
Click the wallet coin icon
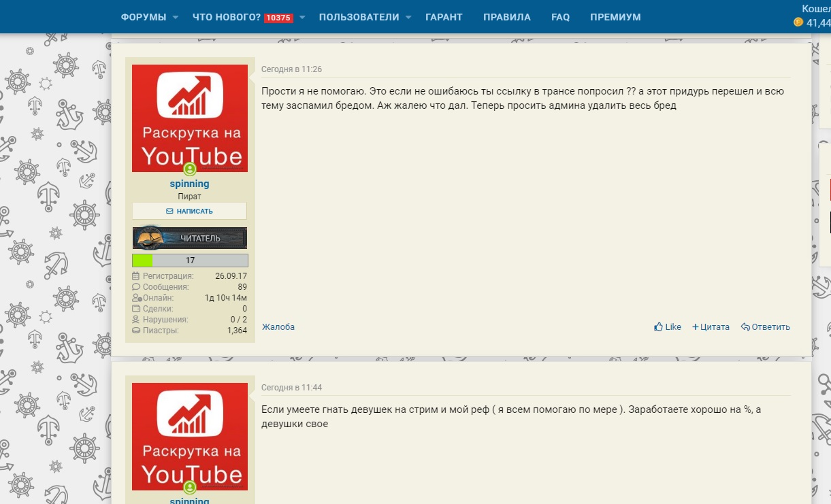(x=798, y=22)
